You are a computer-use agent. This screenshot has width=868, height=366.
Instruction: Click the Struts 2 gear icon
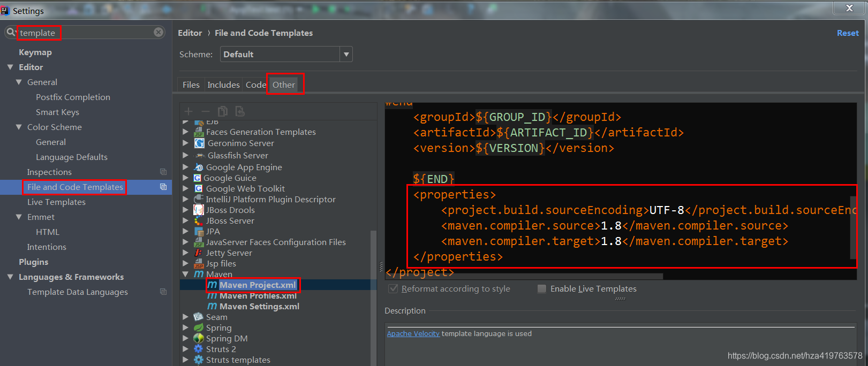tap(199, 349)
